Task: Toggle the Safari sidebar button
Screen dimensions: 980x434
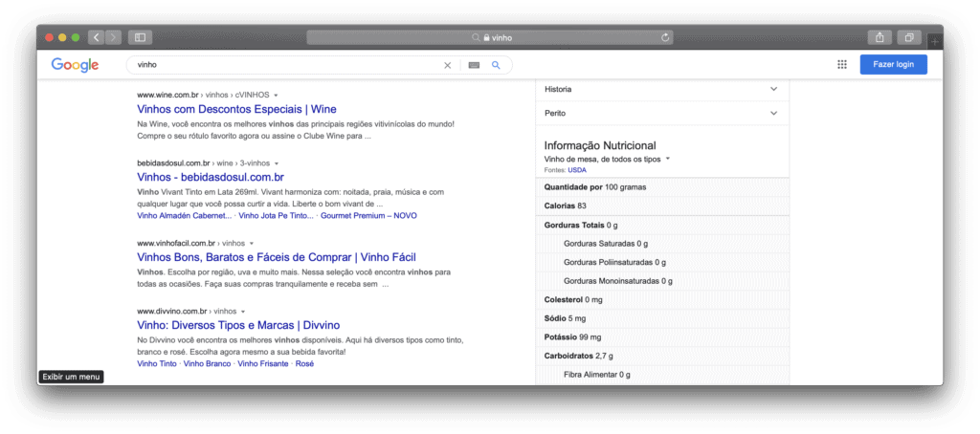Action: coord(140,37)
